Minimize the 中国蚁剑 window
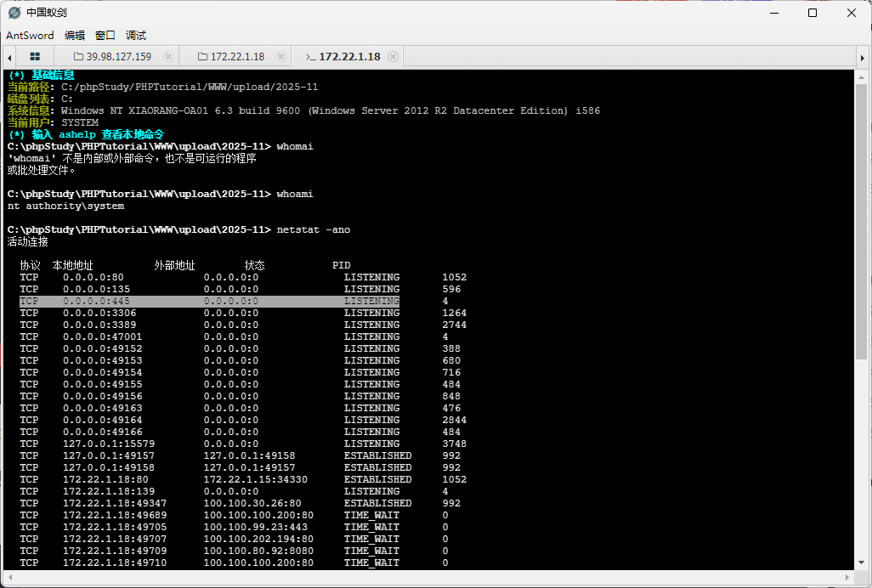Image resolution: width=872 pixels, height=588 pixels. (x=773, y=13)
